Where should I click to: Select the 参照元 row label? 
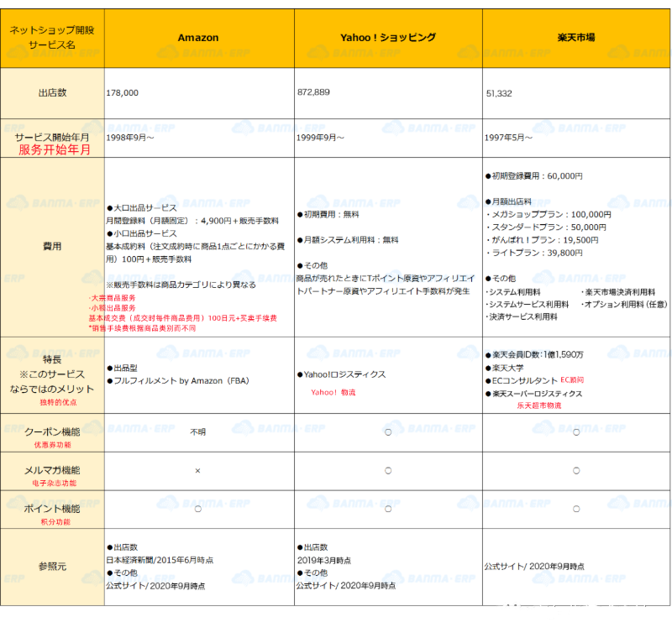(x=52, y=567)
